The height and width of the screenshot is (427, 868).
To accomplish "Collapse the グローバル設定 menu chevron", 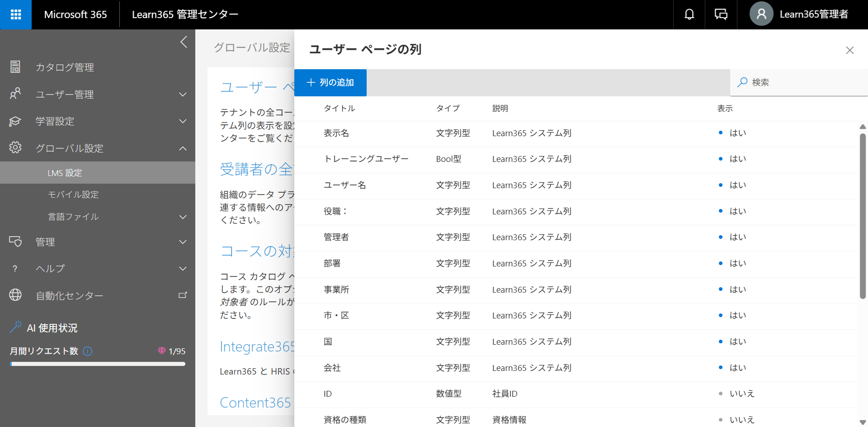I will point(183,148).
